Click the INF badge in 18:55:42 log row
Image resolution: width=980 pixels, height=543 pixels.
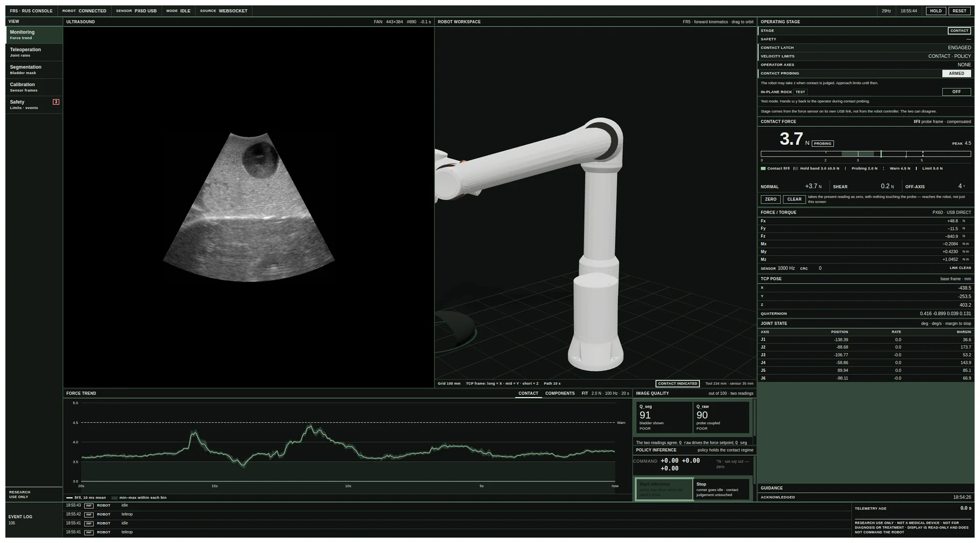(89, 514)
